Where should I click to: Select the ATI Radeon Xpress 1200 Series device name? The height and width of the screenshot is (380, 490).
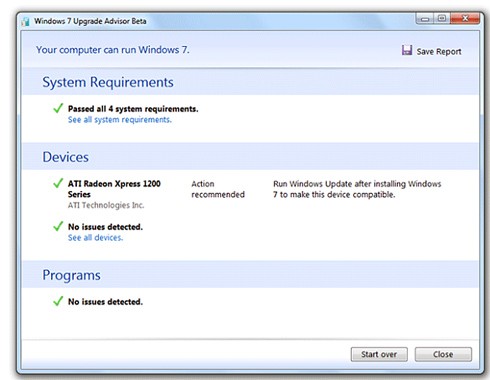pyautogui.click(x=114, y=189)
